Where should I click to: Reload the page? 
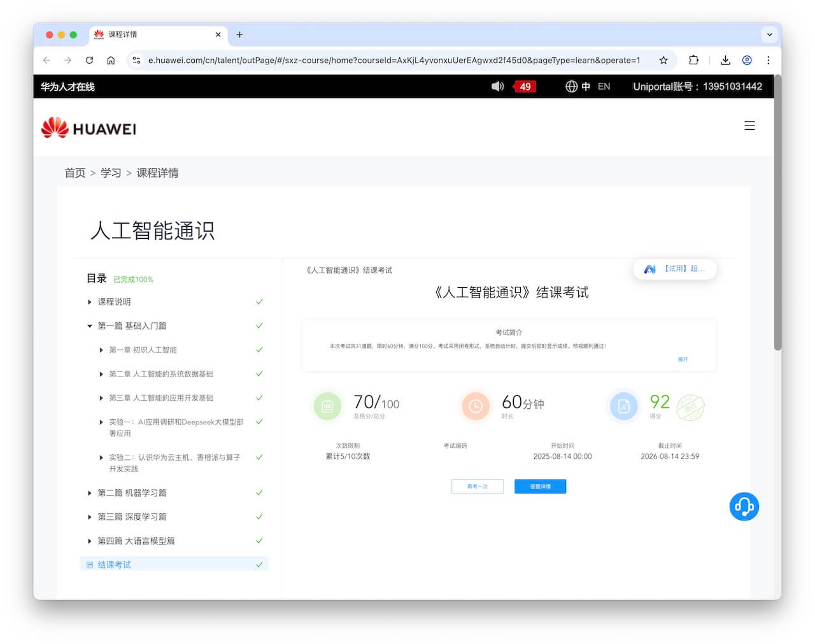tap(89, 60)
